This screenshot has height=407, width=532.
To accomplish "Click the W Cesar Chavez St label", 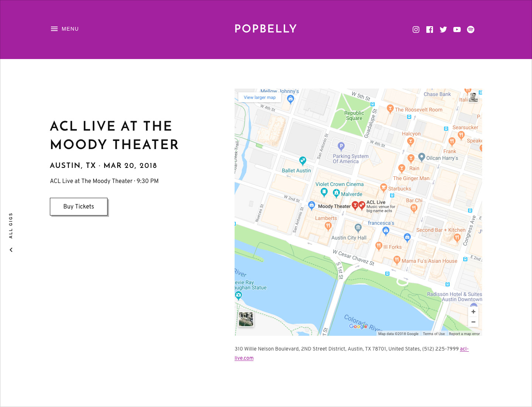I will point(354,258).
